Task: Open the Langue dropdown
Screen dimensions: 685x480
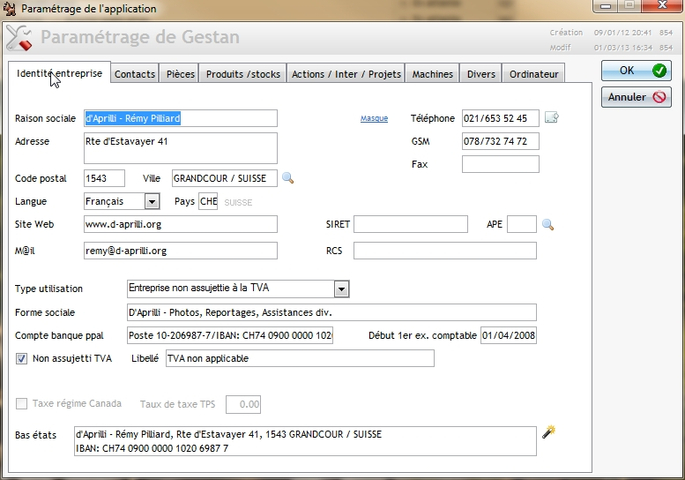Action: click(151, 201)
